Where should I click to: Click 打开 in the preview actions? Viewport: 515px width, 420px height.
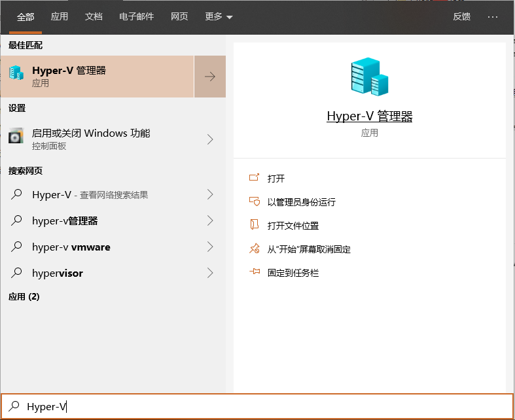pos(276,179)
